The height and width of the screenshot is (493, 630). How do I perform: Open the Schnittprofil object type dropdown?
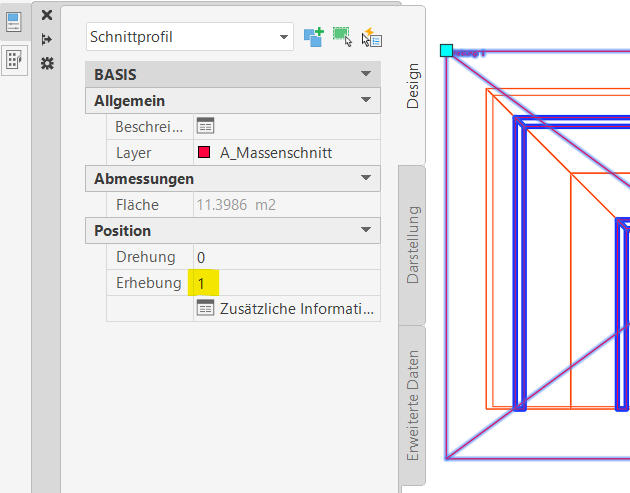pyautogui.click(x=283, y=37)
